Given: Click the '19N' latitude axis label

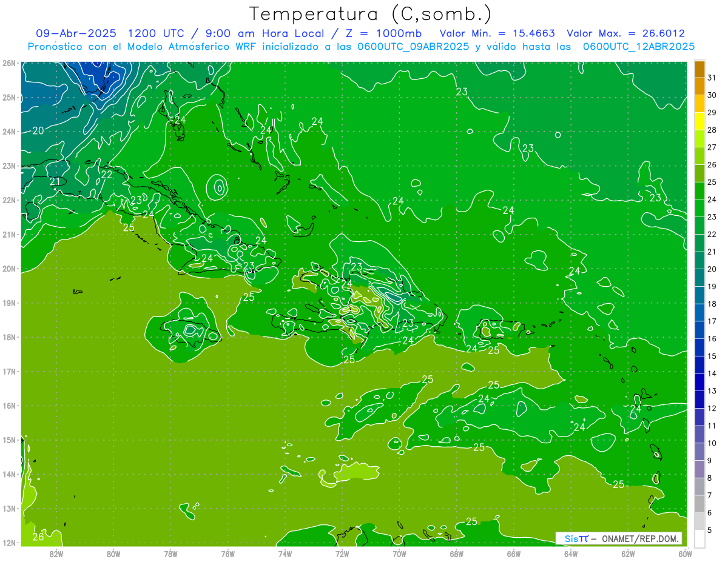Looking at the screenshot, I should point(8,303).
